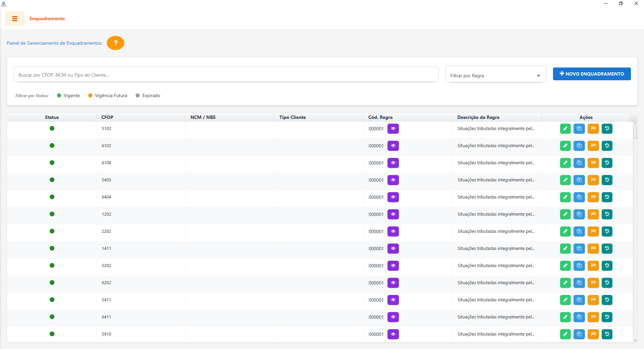Click the edit pencil icon for CFOP 6102

click(565, 146)
